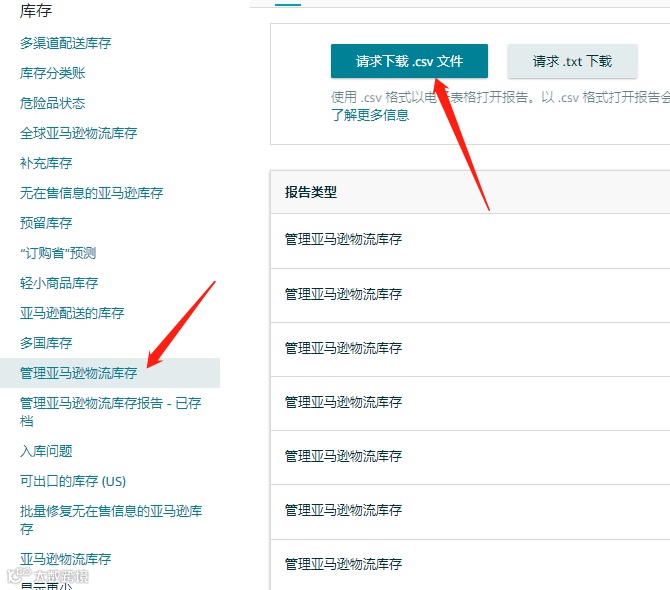The height and width of the screenshot is (590, 670).
Task: Click the 请求 .txt 下载 button
Action: [572, 61]
